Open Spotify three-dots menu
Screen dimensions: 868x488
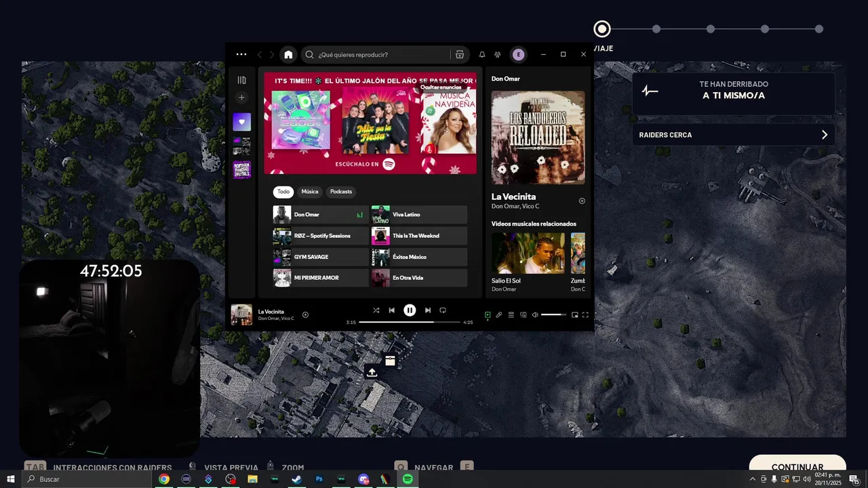tap(241, 54)
